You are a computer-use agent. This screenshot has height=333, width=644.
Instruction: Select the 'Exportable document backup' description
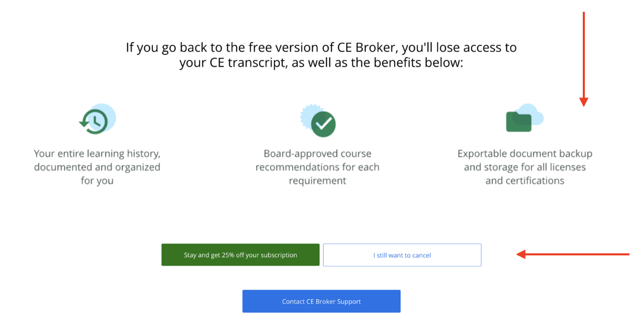tap(525, 167)
